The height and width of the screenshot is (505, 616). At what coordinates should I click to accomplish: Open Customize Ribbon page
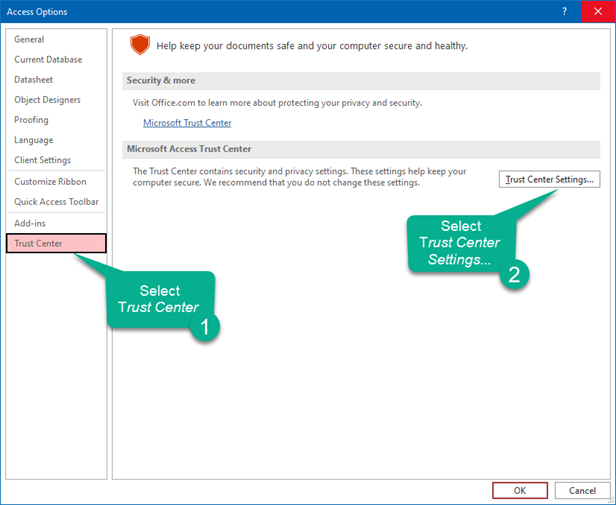(50, 182)
